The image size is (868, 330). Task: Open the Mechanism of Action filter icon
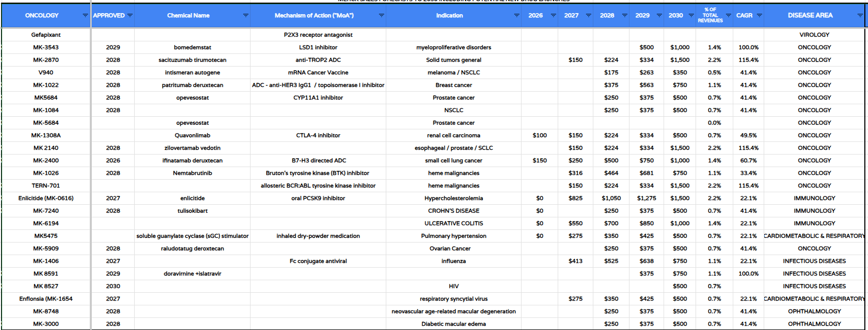[x=381, y=16]
